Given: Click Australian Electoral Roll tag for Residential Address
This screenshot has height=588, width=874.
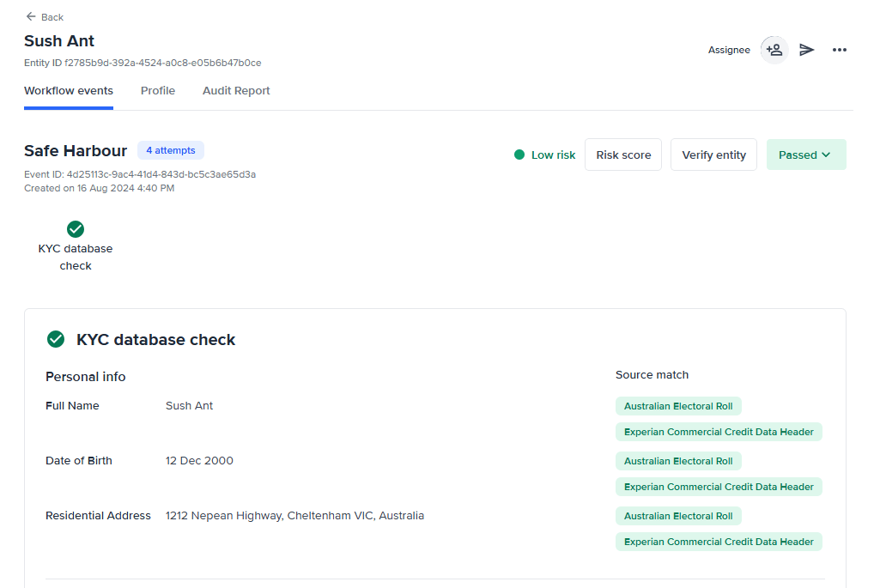Looking at the screenshot, I should (x=678, y=516).
